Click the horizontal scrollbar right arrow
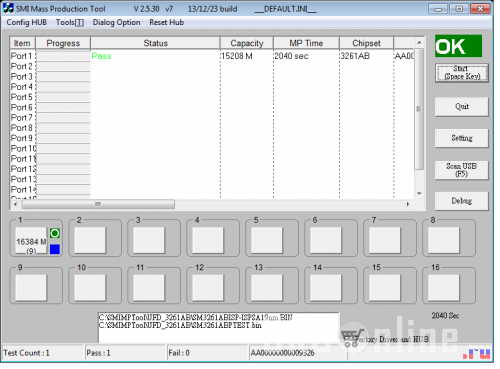The width and height of the screenshot is (500, 369). point(408,204)
